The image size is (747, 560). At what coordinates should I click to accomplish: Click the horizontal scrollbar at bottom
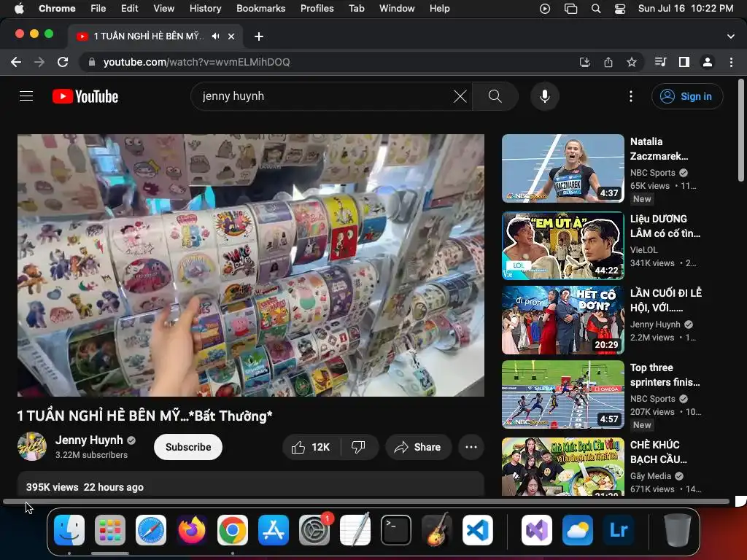(x=366, y=502)
